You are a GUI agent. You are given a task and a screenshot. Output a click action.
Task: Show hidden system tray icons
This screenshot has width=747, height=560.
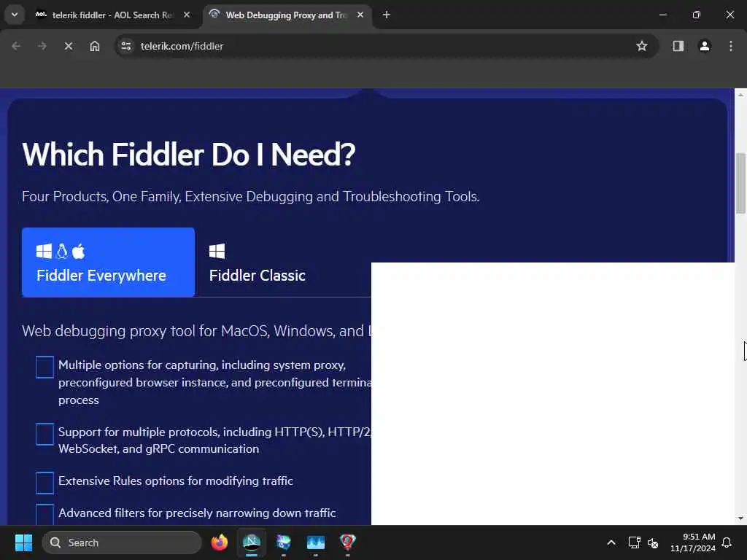(x=611, y=542)
